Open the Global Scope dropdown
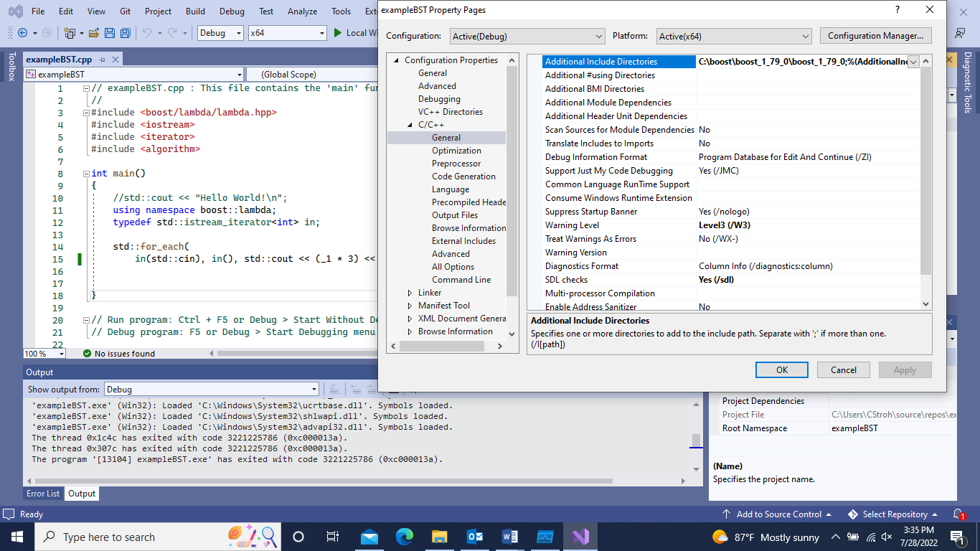Image resolution: width=980 pixels, height=551 pixels. (312, 74)
